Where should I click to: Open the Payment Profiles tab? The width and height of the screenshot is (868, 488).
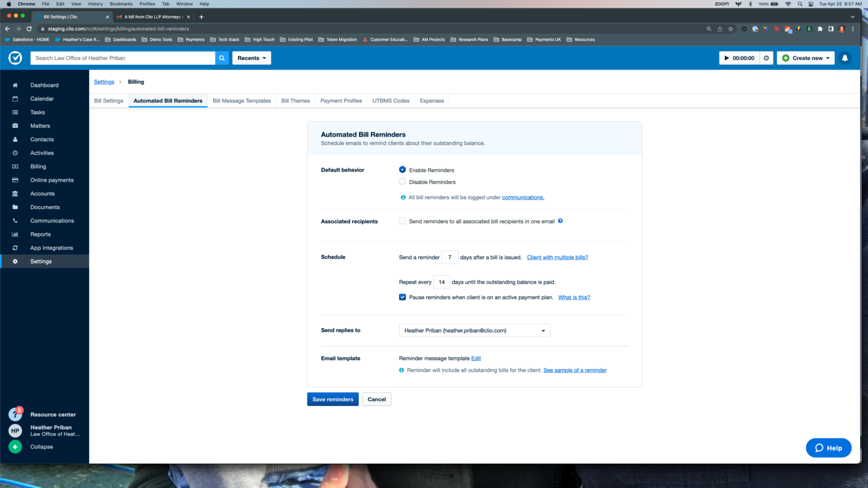pos(341,101)
